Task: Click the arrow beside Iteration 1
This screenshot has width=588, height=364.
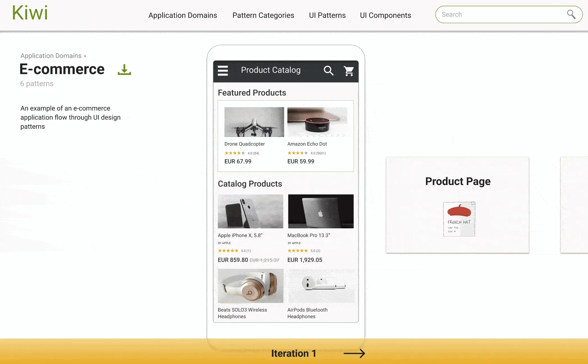Action: click(355, 354)
